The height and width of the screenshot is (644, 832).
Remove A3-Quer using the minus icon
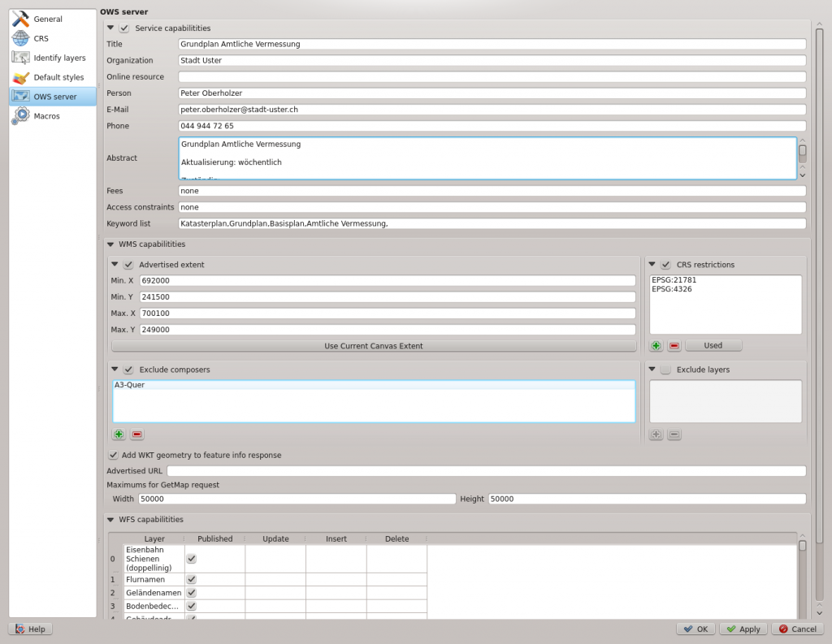[x=136, y=434]
